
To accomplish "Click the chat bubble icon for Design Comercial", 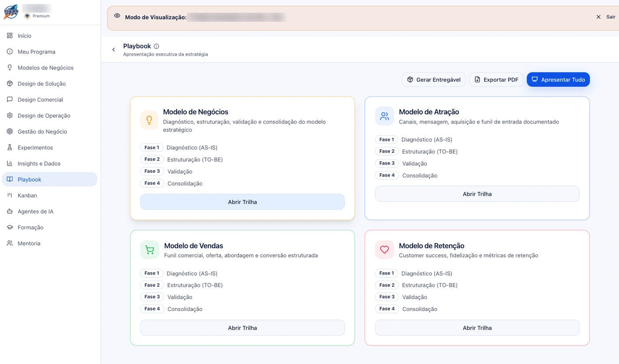I will [x=10, y=99].
